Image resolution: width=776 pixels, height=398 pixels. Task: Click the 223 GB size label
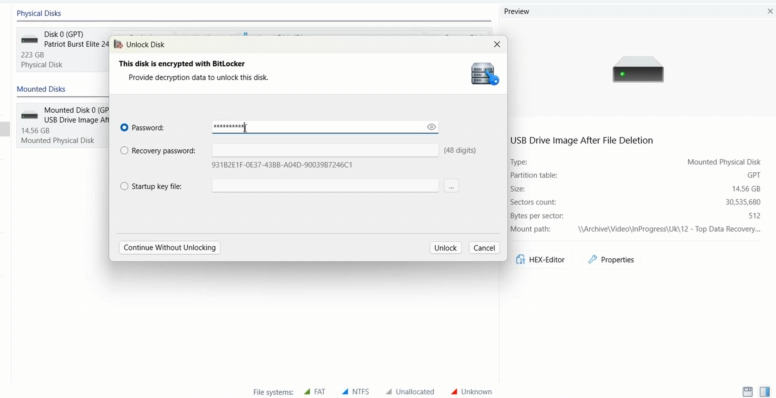33,54
